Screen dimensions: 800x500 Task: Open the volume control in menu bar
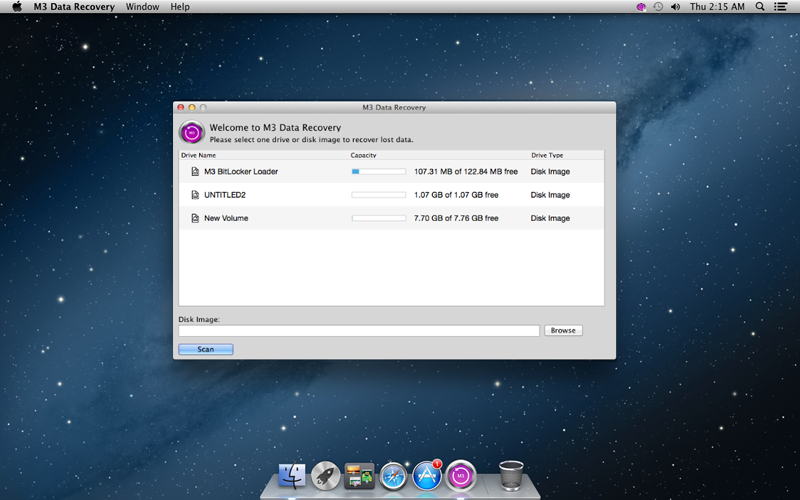676,7
